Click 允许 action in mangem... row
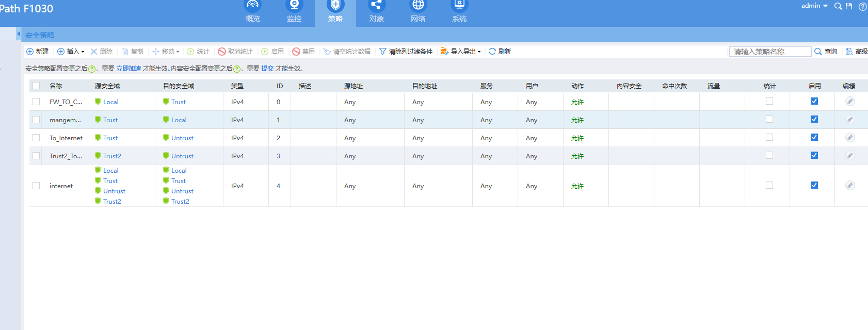This screenshot has height=330, width=868. pos(577,120)
